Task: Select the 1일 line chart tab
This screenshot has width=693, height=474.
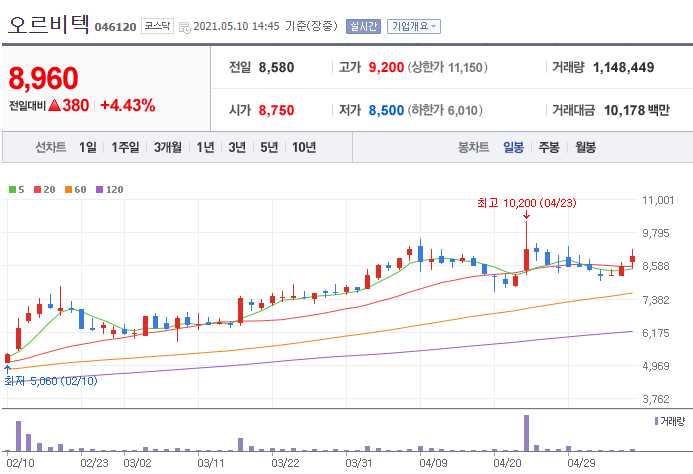Action: 88,147
